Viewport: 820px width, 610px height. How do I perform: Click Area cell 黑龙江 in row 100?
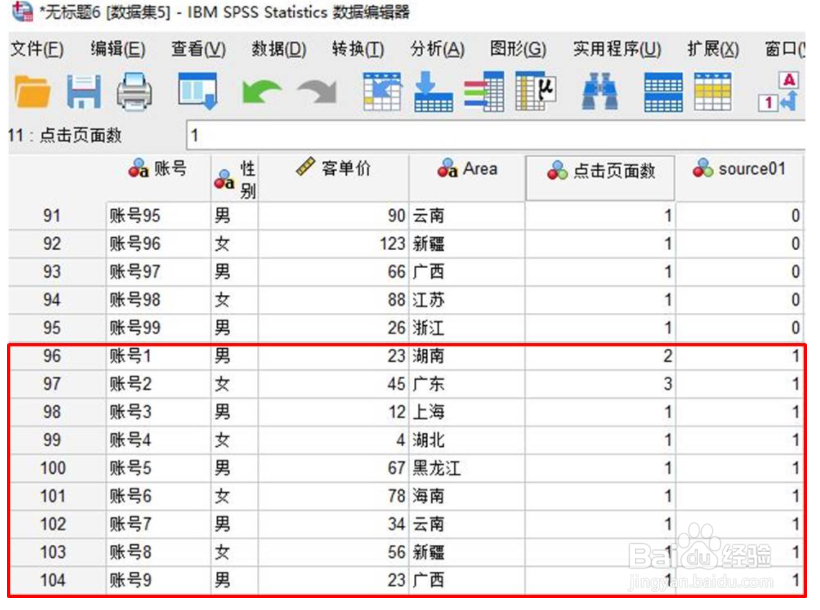(x=467, y=468)
